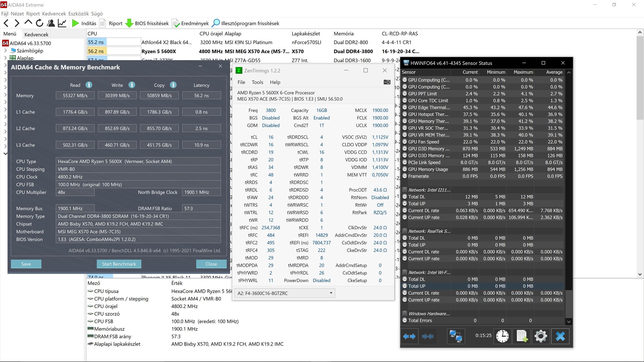Viewport: 644px width, 362px height.
Task: Select GPU Memory Usage sensor row
Action: [x=483, y=169]
